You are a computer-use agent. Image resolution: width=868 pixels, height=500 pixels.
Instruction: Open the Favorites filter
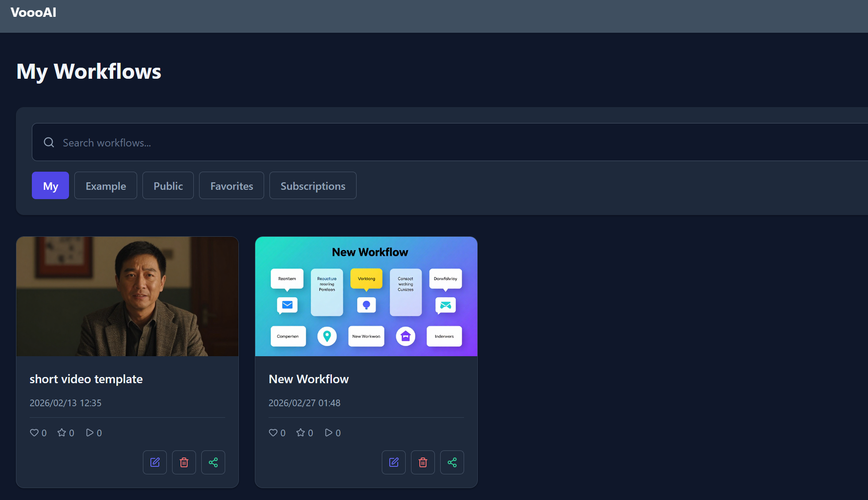click(x=231, y=185)
